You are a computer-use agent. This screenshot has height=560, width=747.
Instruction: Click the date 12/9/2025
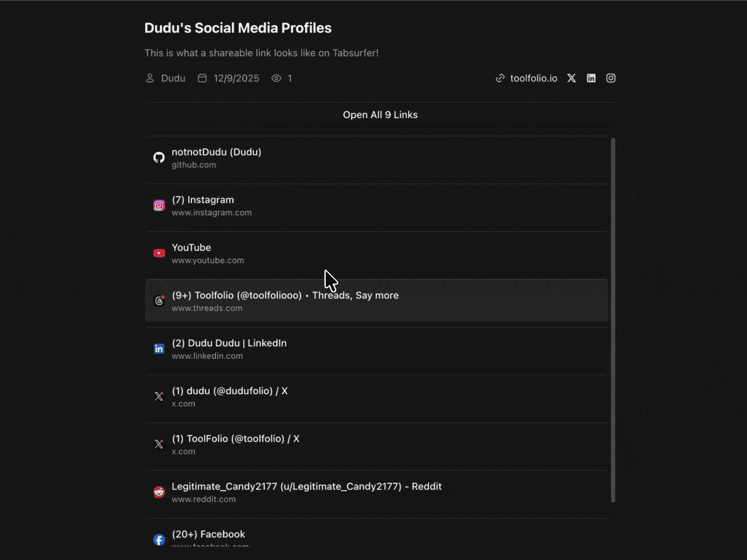[x=236, y=78]
